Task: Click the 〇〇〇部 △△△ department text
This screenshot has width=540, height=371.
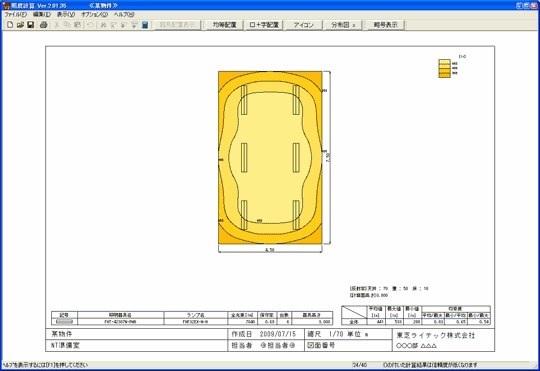Action: [x=416, y=346]
